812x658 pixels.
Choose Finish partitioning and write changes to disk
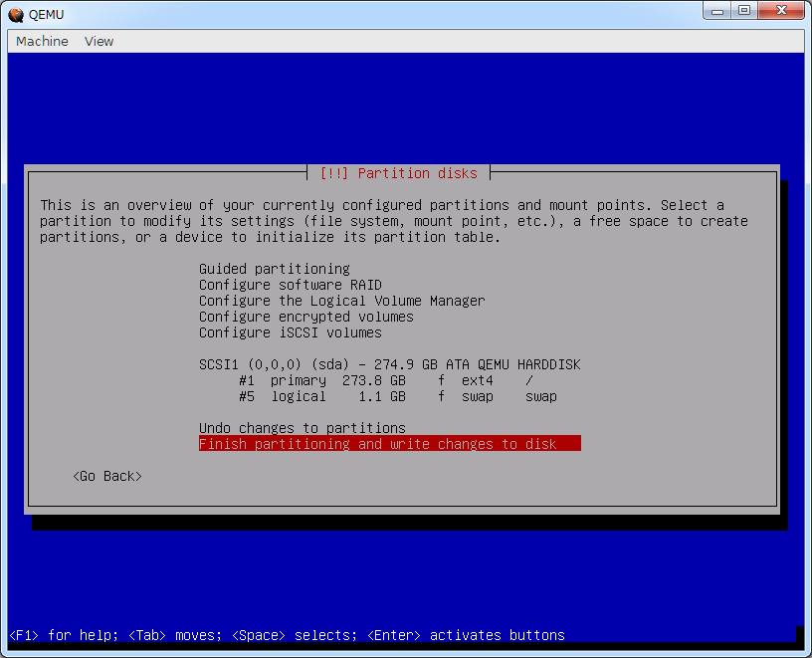pyautogui.click(x=389, y=444)
